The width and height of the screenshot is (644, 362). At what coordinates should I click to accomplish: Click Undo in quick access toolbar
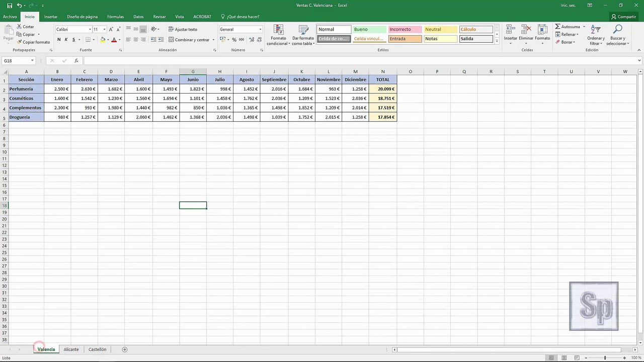click(x=19, y=5)
